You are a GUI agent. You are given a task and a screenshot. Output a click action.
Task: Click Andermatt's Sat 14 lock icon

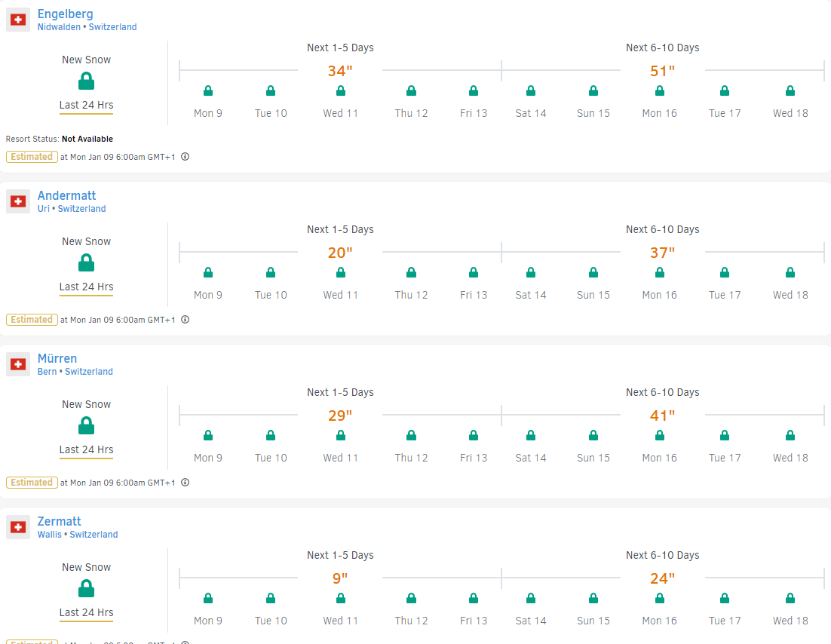pos(531,273)
